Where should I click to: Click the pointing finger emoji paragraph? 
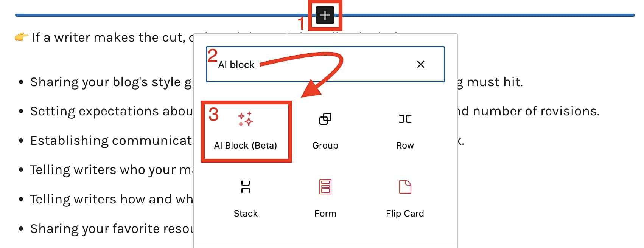(x=22, y=37)
